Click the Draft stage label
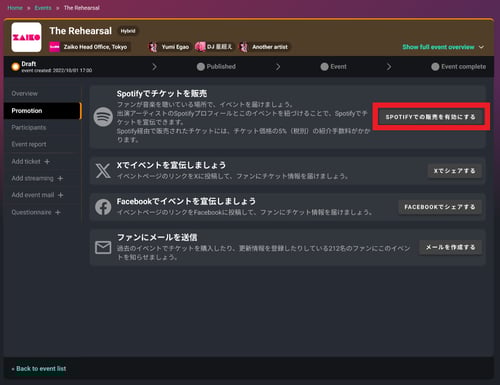Image resolution: width=500 pixels, height=385 pixels. (x=29, y=64)
